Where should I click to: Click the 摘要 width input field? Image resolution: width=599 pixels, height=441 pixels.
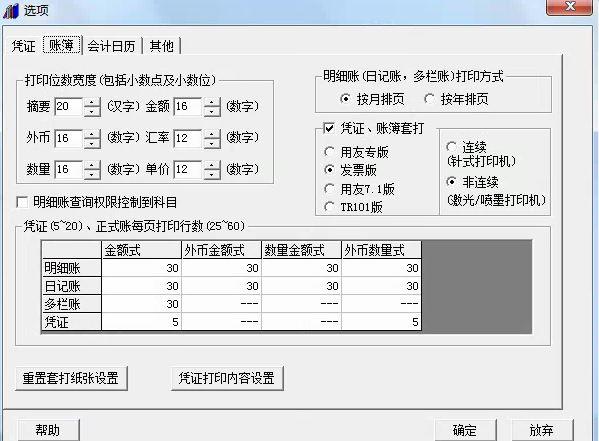(68, 107)
